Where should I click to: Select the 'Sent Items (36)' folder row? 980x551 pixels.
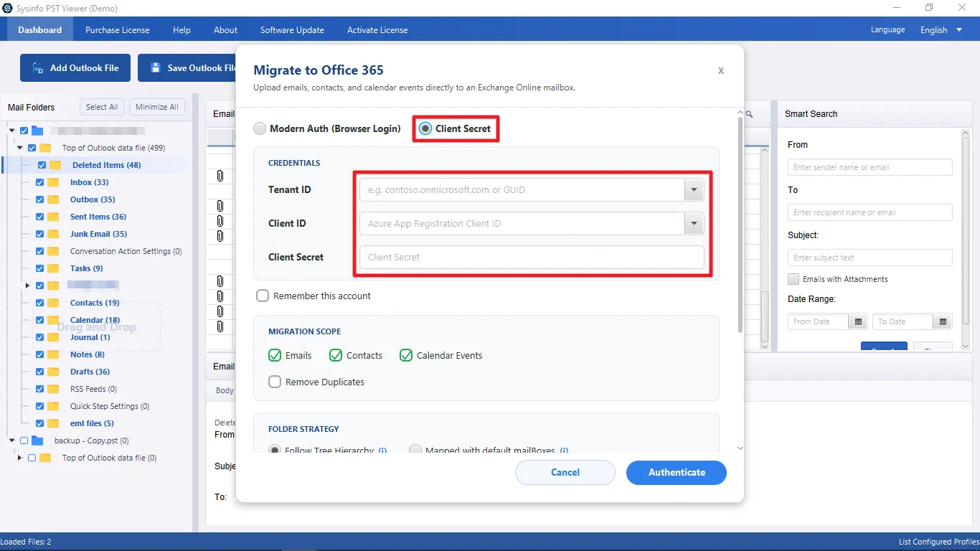(98, 217)
